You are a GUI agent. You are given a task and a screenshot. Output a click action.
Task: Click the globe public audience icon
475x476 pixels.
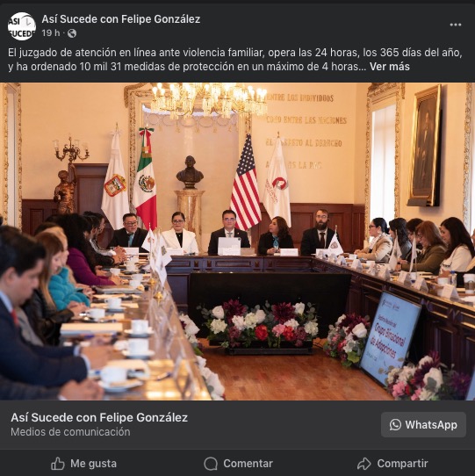point(72,33)
